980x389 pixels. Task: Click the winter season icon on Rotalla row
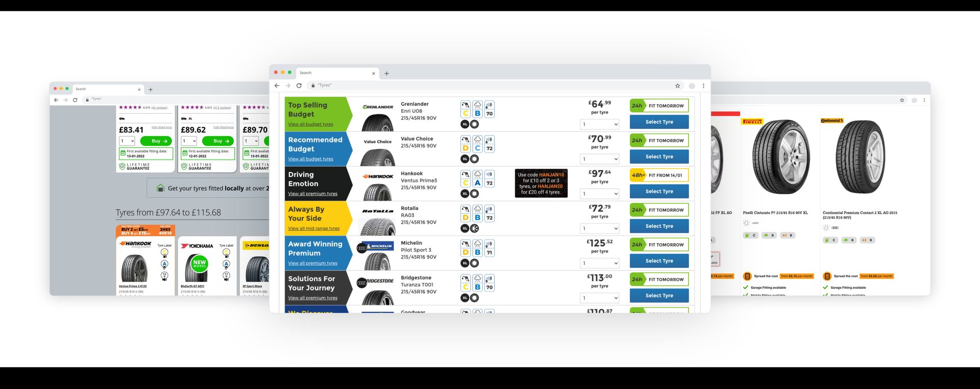tap(475, 228)
